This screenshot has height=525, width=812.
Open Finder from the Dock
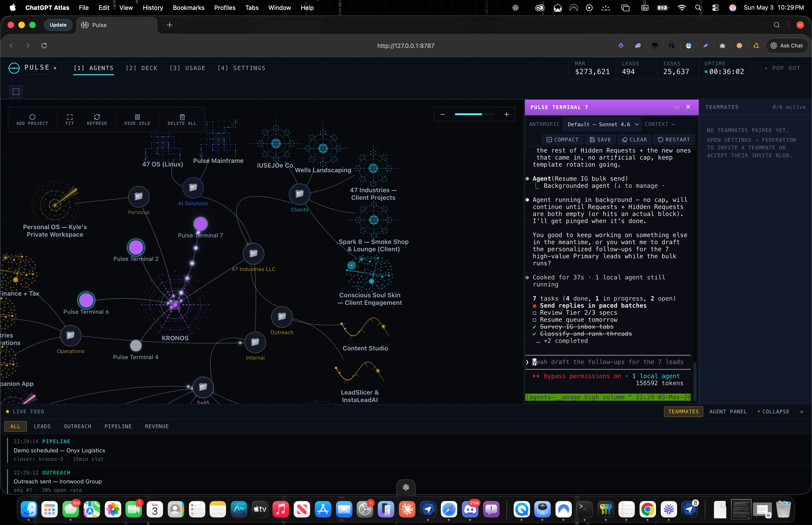29,509
